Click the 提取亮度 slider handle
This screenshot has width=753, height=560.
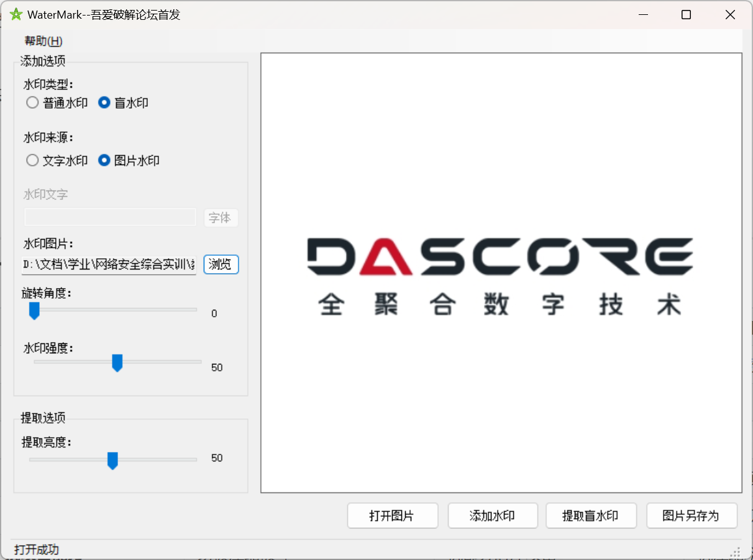click(112, 461)
